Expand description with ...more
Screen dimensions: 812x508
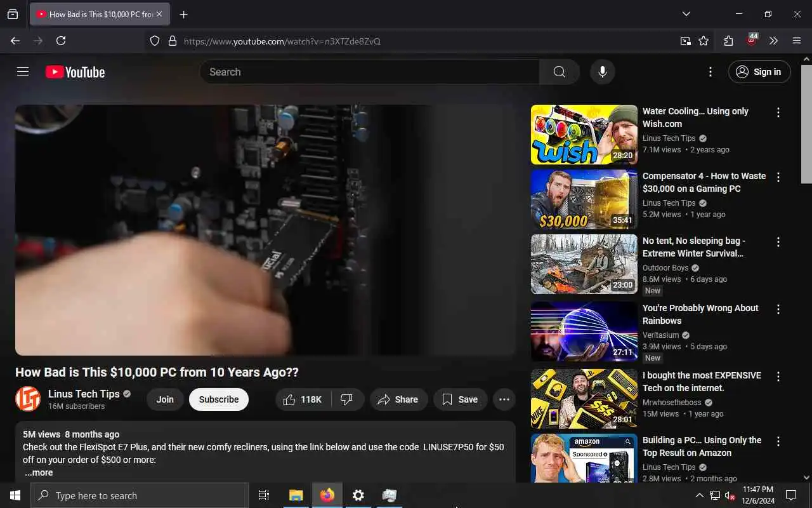39,472
